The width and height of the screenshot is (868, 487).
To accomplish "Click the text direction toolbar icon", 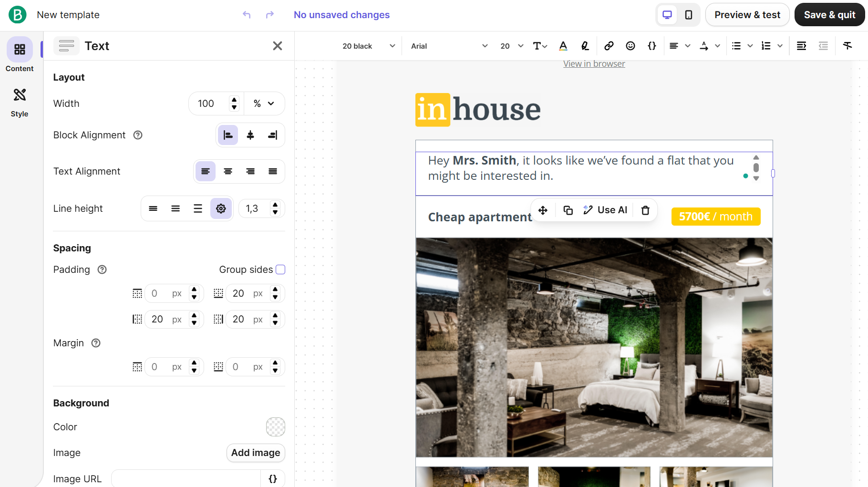I will click(704, 46).
